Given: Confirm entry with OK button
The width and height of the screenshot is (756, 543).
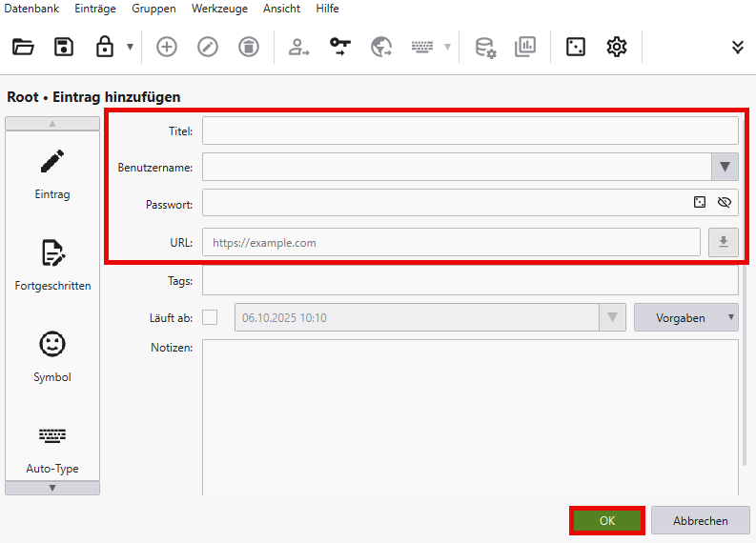Looking at the screenshot, I should tap(607, 520).
